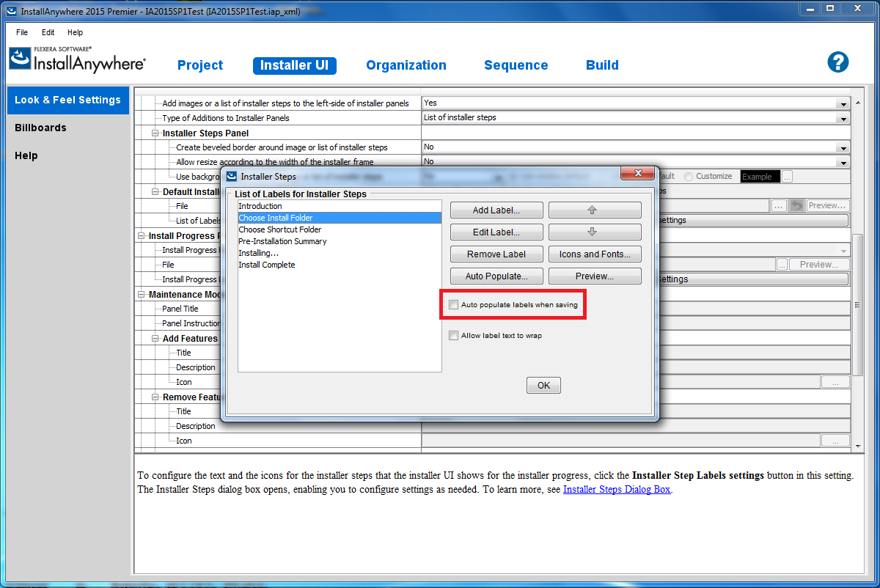Click the Icons and Fonts button
Viewport: 880px width, 588px height.
coord(595,254)
